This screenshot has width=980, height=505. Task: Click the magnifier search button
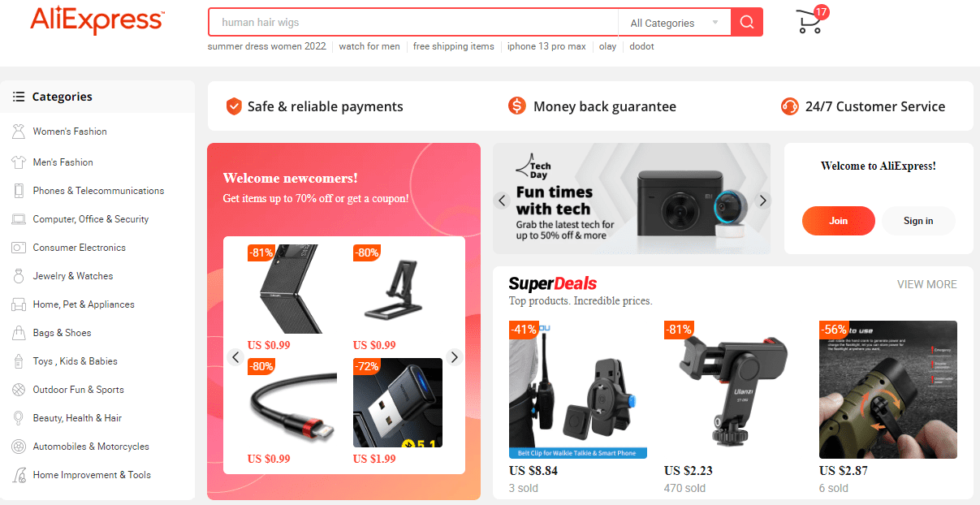pos(747,22)
